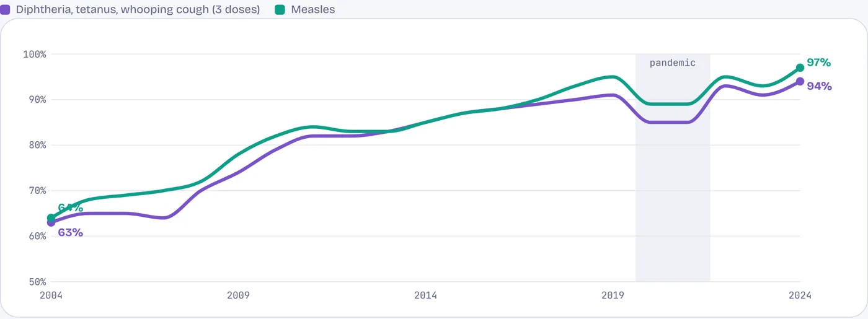The height and width of the screenshot is (319, 868).
Task: Select the shaded pandemic band
Action: 673,168
